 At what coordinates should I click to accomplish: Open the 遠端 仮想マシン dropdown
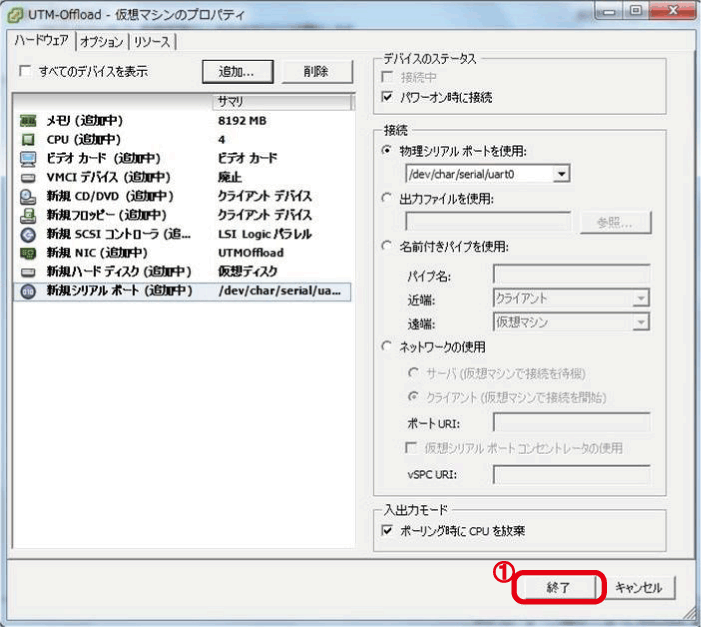coord(641,322)
